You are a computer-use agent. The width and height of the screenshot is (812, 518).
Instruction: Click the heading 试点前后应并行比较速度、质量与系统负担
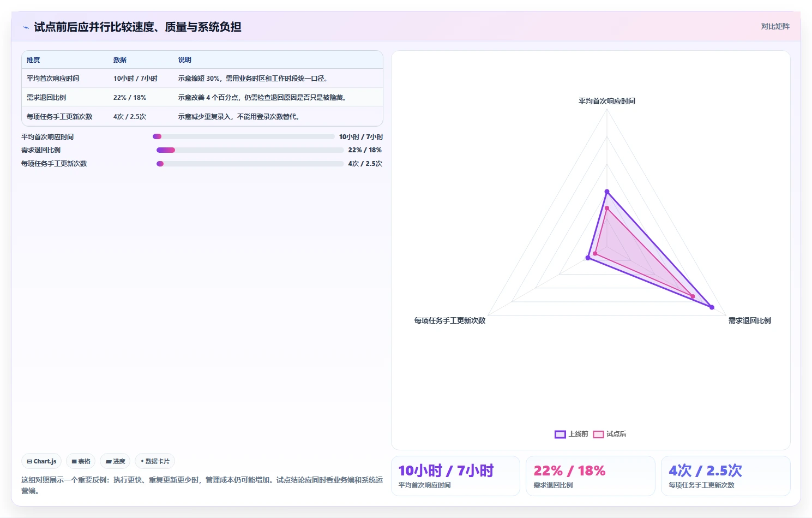(138, 27)
